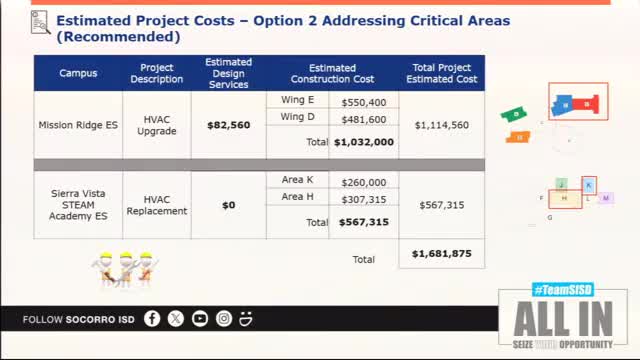Viewport: 640px width, 360px height.
Task: Click the document magnifier icon beside title
Action: click(x=41, y=22)
